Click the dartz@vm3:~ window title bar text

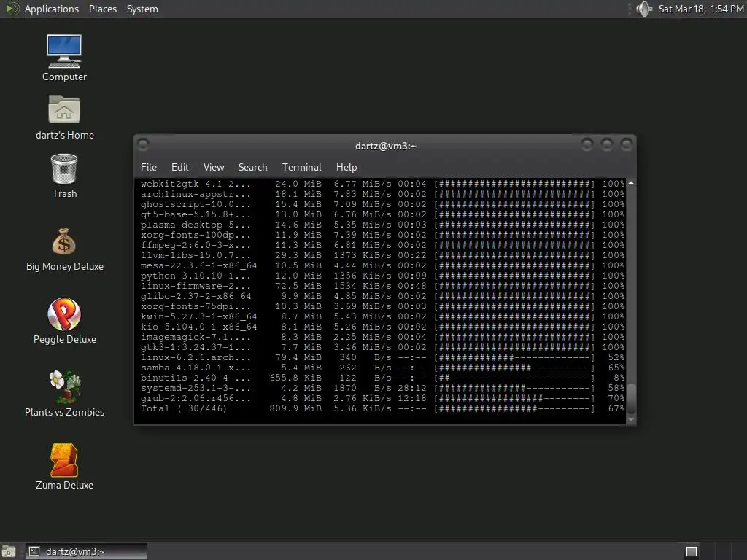click(x=385, y=146)
